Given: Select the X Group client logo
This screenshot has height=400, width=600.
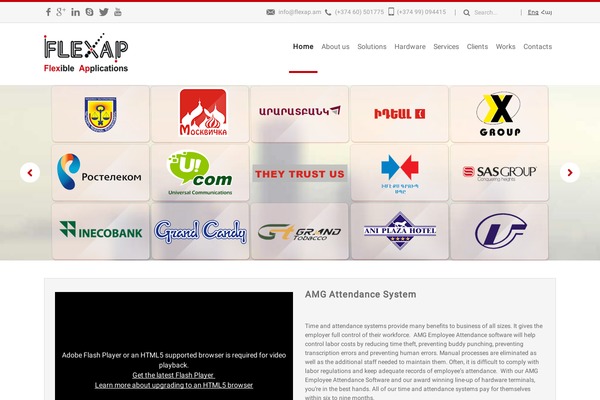Looking at the screenshot, I should point(499,114).
